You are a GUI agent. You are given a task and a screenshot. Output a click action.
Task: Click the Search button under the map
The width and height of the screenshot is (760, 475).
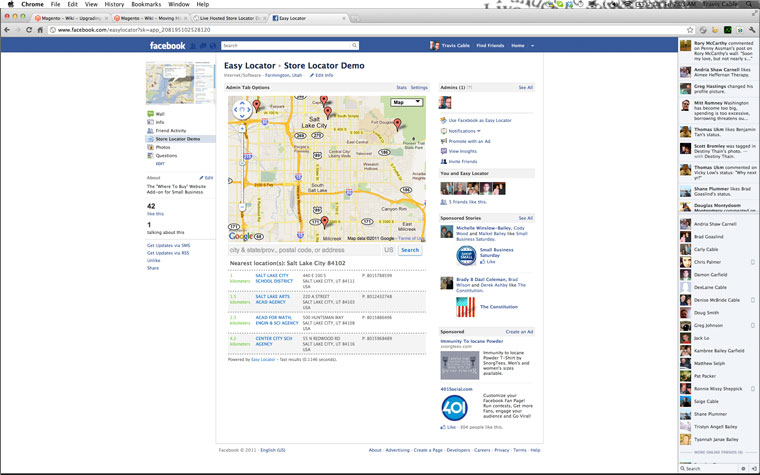tap(410, 250)
